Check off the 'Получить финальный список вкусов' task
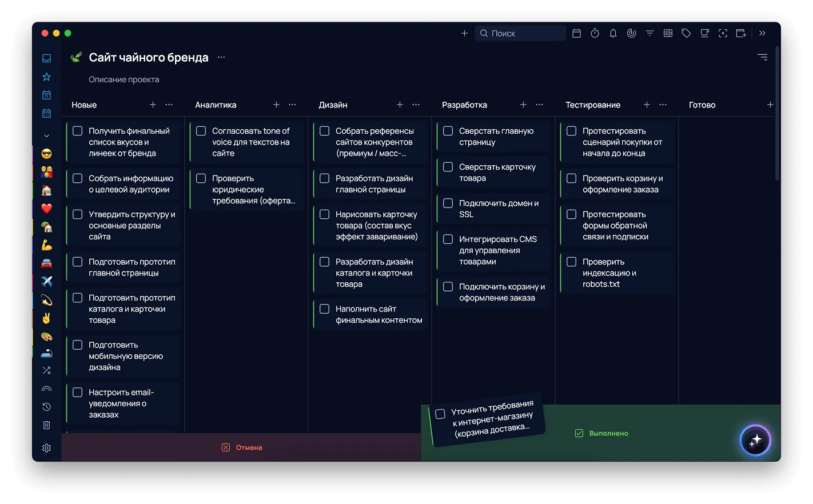Image resolution: width=813 pixels, height=504 pixels. pyautogui.click(x=78, y=131)
